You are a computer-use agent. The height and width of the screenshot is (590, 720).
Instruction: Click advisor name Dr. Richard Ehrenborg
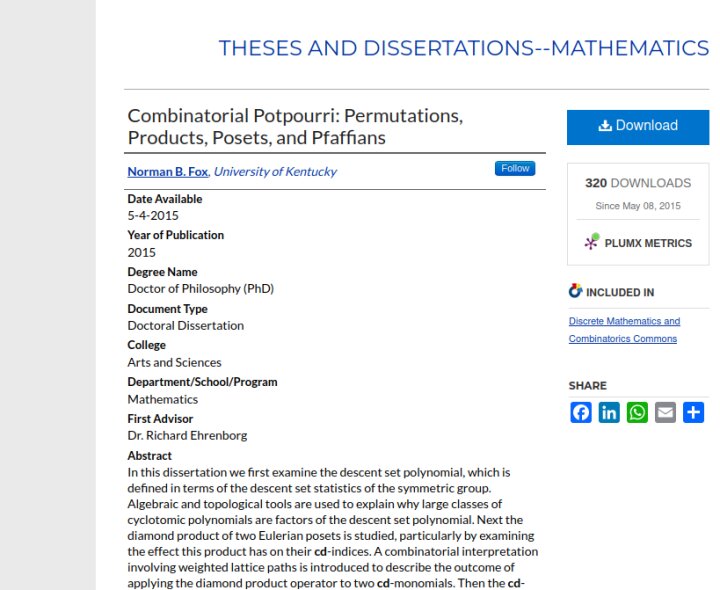(187, 436)
